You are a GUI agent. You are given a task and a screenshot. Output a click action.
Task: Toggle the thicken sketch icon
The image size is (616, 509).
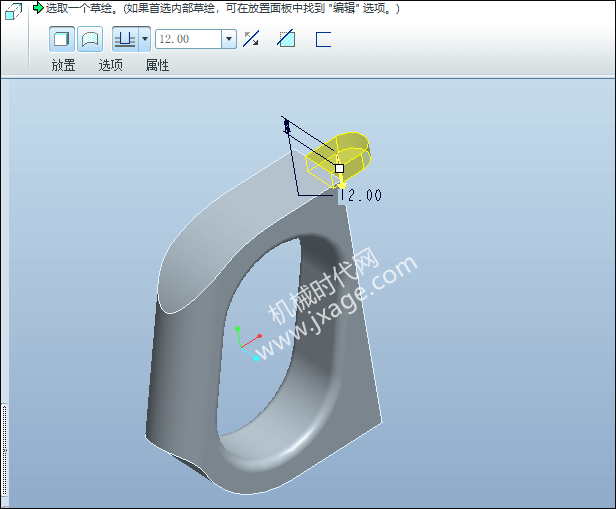[323, 39]
